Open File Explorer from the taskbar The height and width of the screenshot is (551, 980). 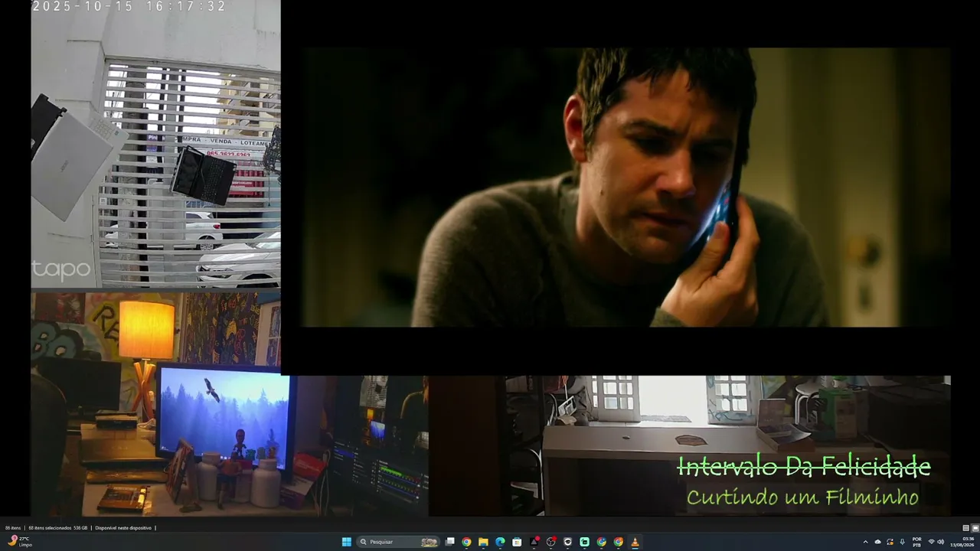pyautogui.click(x=483, y=542)
